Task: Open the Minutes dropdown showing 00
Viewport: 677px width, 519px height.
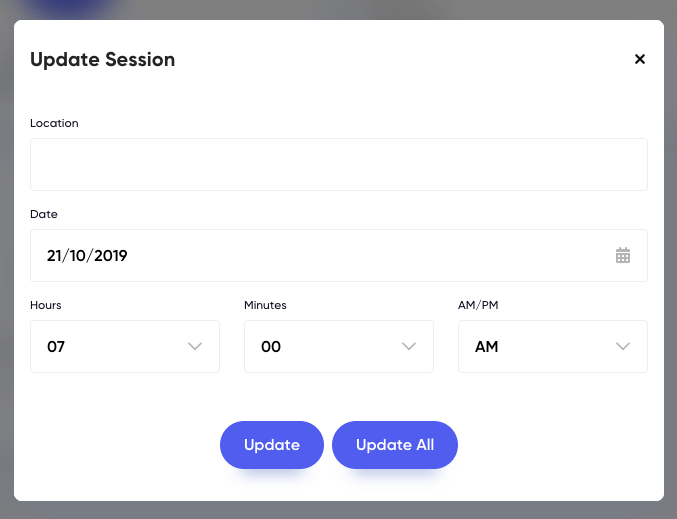Action: [338, 346]
